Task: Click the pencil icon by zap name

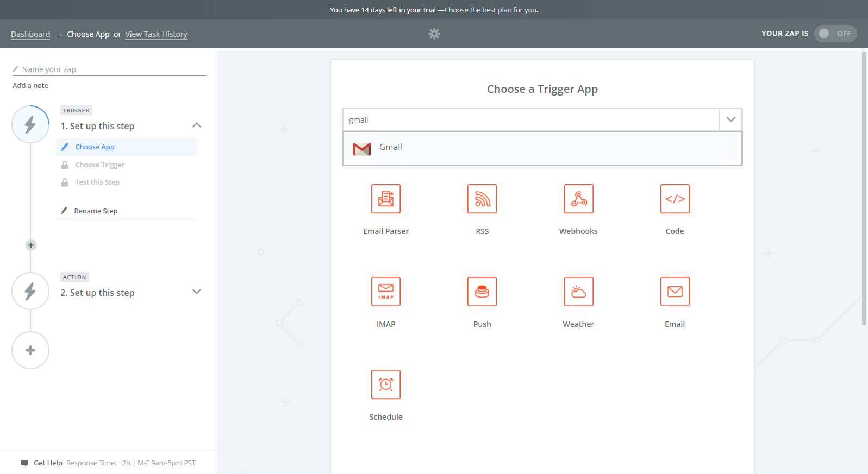Action: tap(16, 69)
